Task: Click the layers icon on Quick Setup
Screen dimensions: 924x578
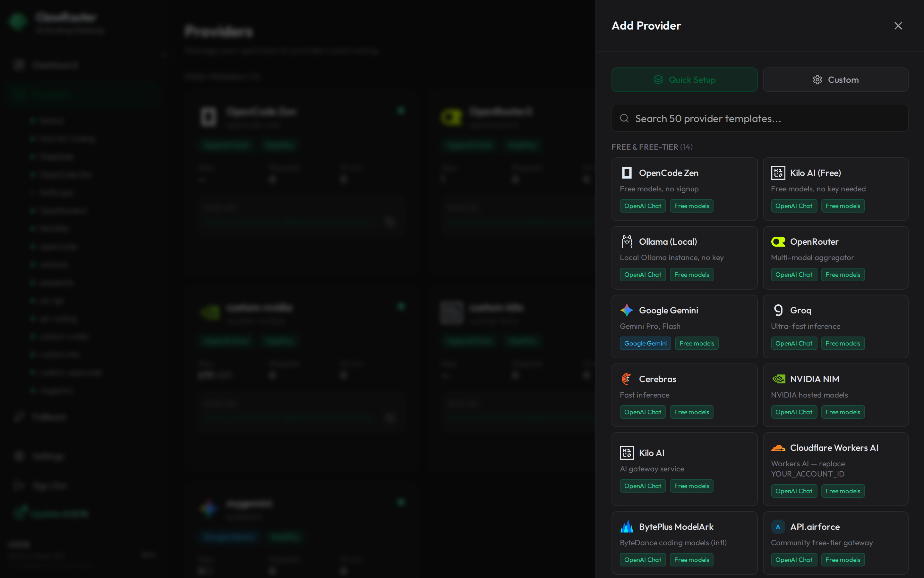Action: tap(658, 80)
